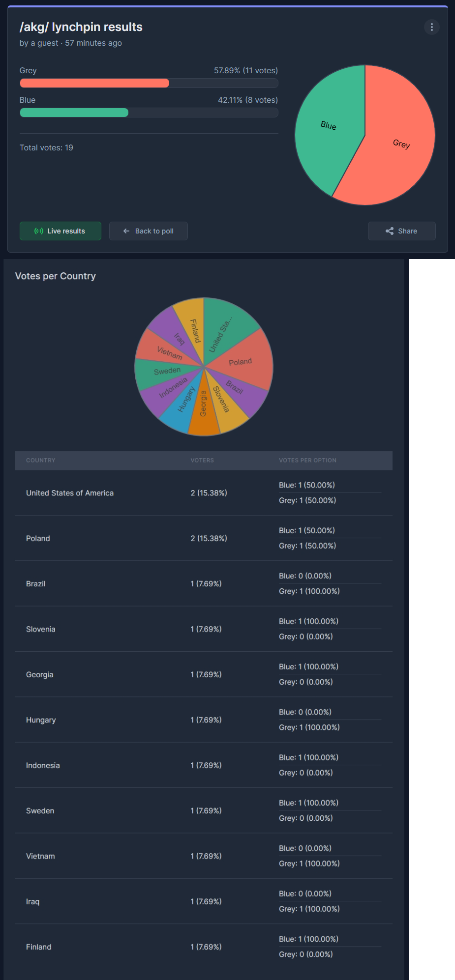455x980 pixels.
Task: Select the Blue progress bar
Action: pyautogui.click(x=149, y=113)
